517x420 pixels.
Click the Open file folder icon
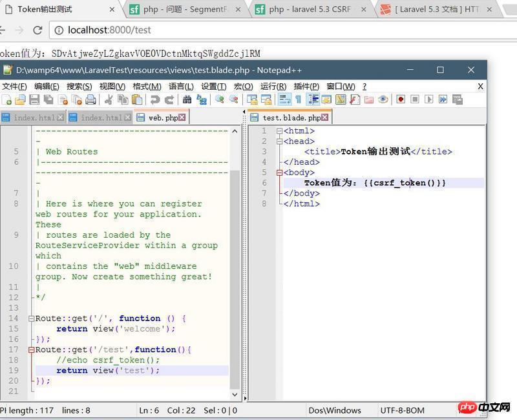tap(20, 100)
